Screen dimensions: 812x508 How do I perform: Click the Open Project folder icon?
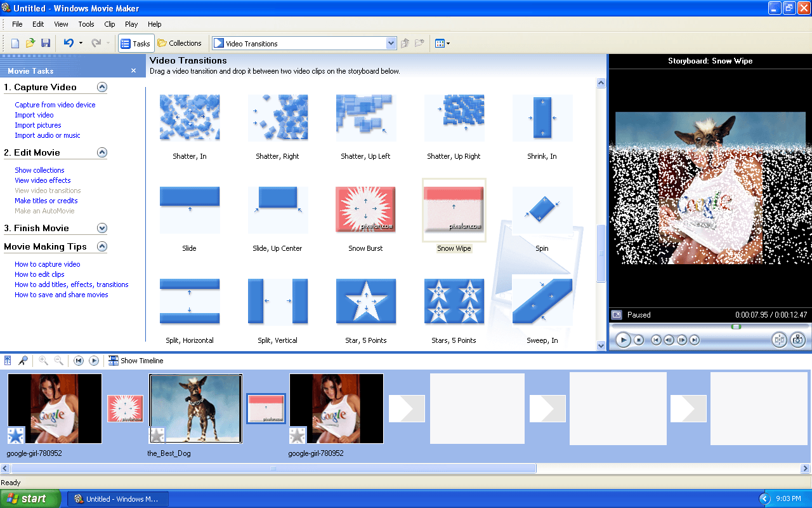(x=30, y=43)
